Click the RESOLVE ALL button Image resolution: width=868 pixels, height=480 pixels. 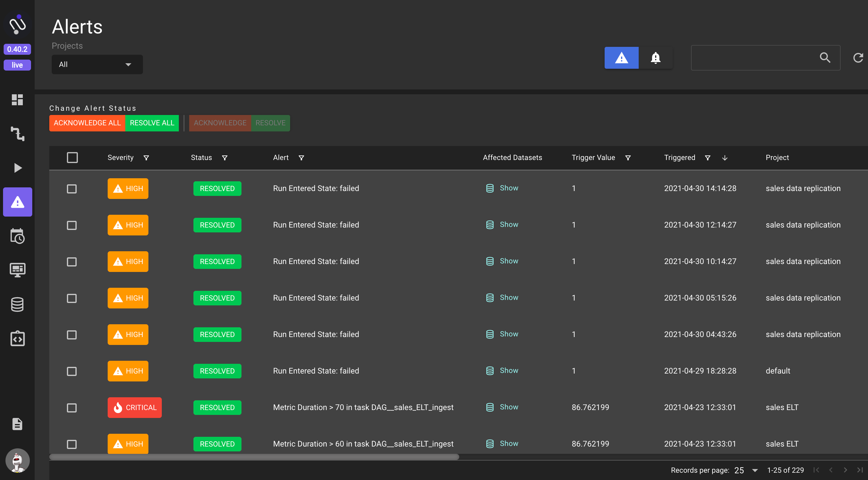[152, 123]
